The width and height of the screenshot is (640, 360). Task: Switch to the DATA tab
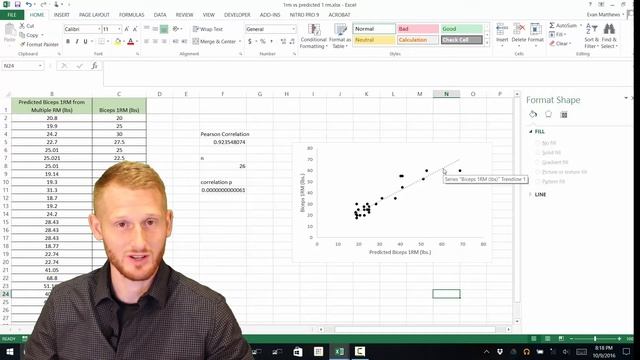160,15
